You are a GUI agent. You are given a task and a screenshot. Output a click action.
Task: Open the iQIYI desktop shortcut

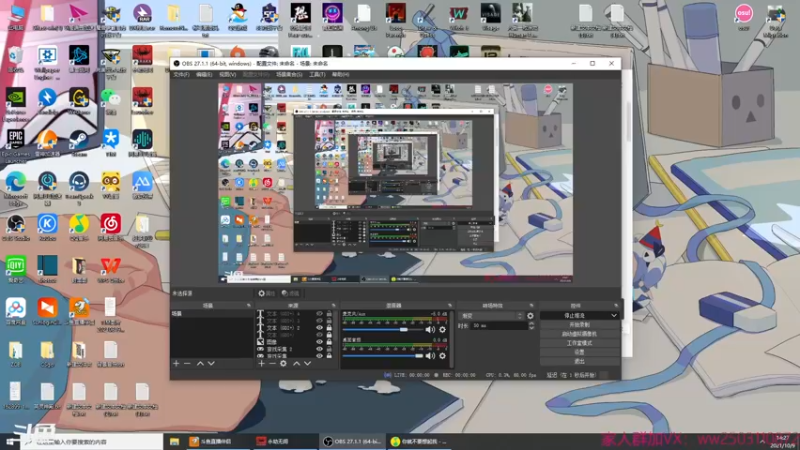pyautogui.click(x=16, y=270)
